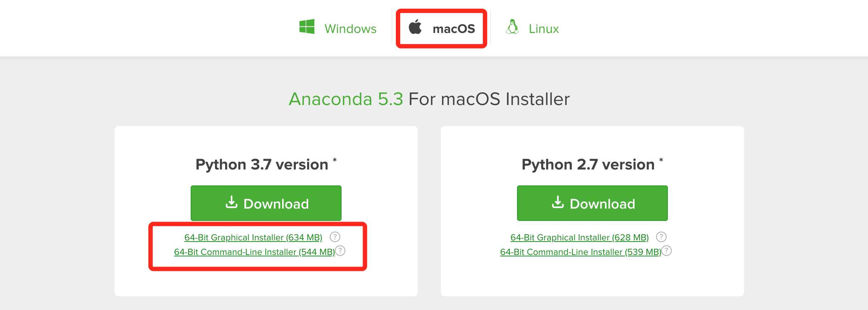Switch to the Windows tab
Screen dimensions: 868x310
[350, 28]
